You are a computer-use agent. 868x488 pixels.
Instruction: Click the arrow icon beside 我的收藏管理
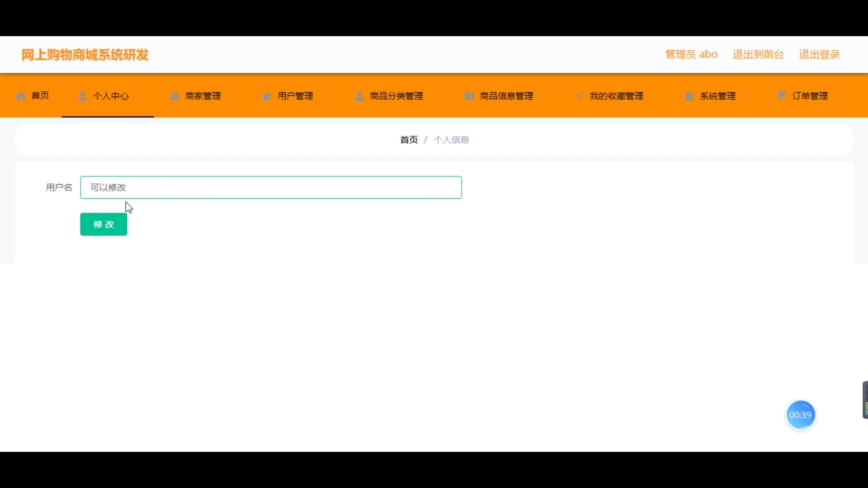pos(579,96)
